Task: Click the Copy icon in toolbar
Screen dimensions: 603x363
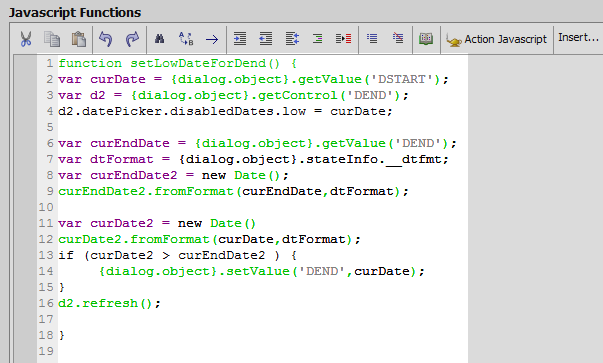Action: pos(52,39)
